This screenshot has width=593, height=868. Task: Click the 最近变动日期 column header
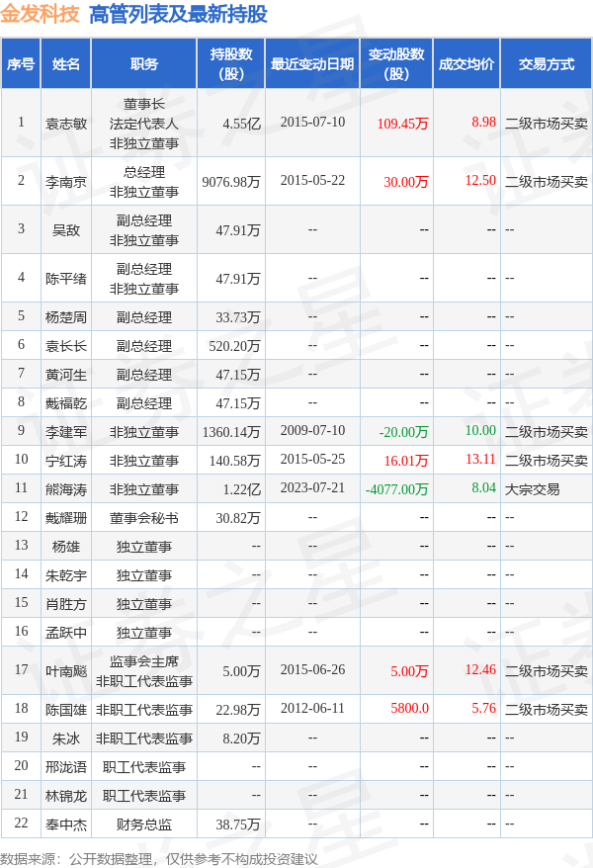312,64
